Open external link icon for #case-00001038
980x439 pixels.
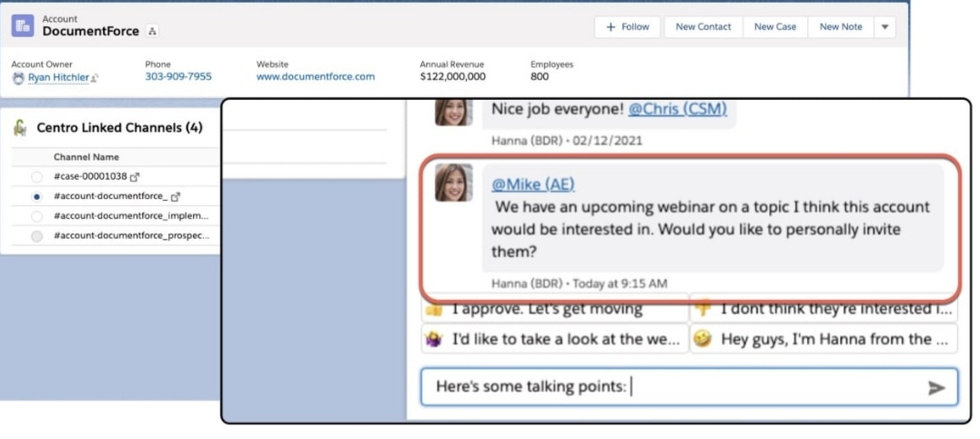click(x=135, y=176)
